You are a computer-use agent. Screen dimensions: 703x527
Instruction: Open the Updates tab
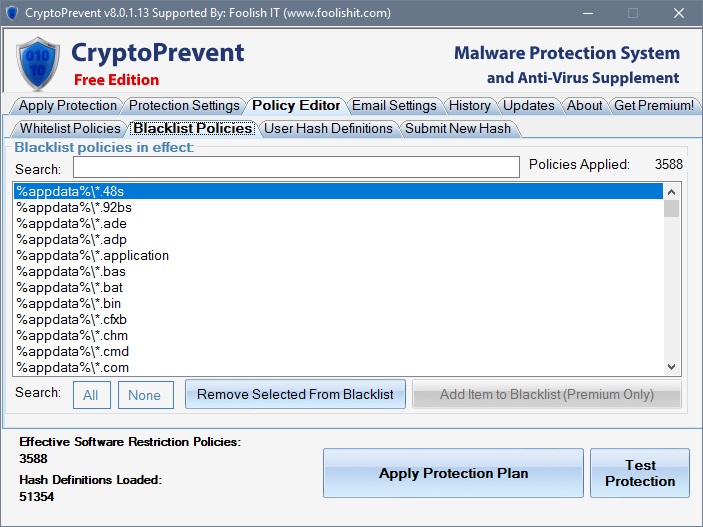pyautogui.click(x=529, y=105)
